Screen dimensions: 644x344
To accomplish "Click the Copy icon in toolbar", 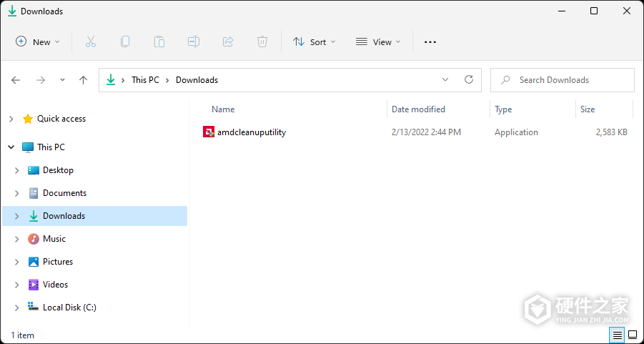I will point(125,41).
